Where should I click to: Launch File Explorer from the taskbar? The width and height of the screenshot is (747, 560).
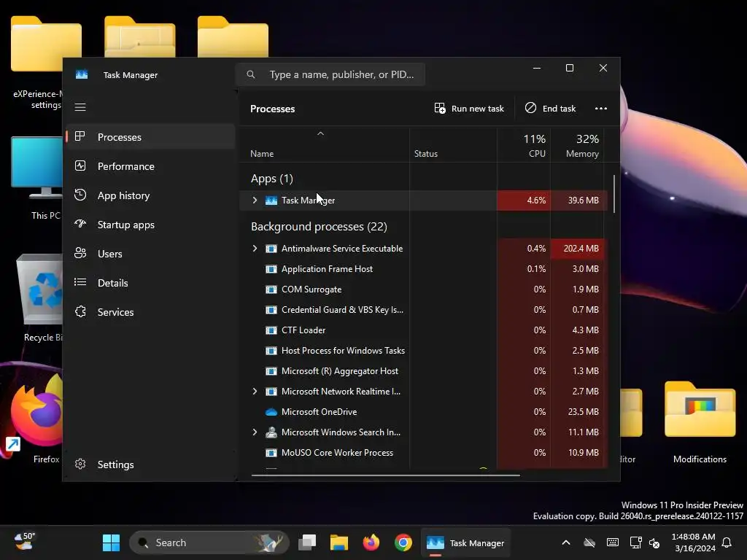[x=338, y=542]
